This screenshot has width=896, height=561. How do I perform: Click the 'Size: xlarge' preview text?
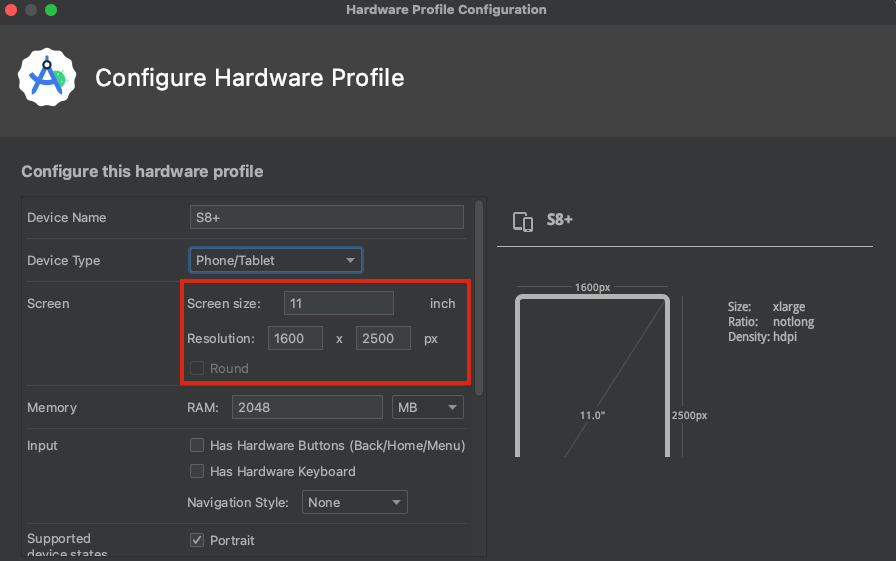766,307
